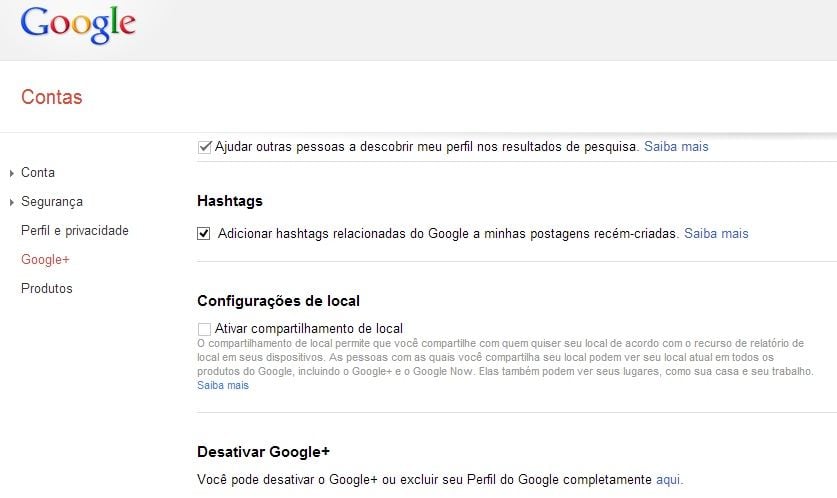The height and width of the screenshot is (498, 837).
Task: Select the Google+ sidebar item
Action: click(45, 259)
